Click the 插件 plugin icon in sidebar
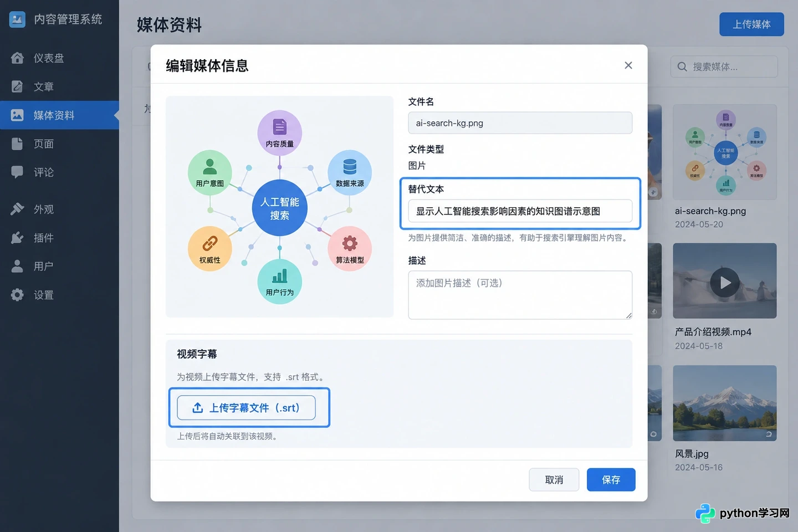798x532 pixels. pyautogui.click(x=17, y=238)
